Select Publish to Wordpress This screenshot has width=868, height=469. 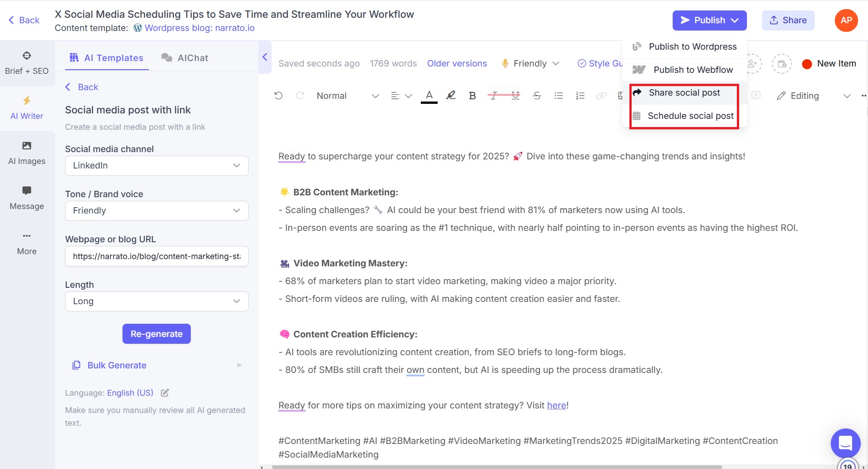(x=684, y=46)
